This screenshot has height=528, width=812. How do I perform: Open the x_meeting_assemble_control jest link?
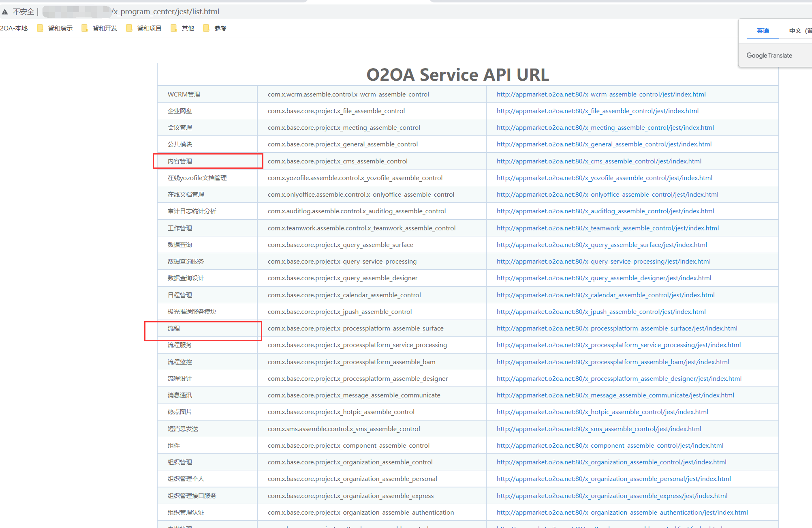click(605, 127)
